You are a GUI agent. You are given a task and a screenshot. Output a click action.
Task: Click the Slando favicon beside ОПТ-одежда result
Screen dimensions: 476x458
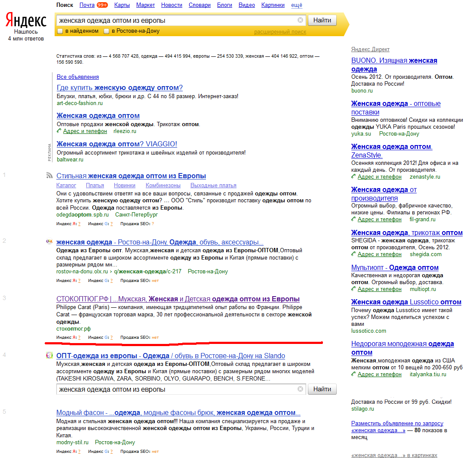(x=49, y=355)
